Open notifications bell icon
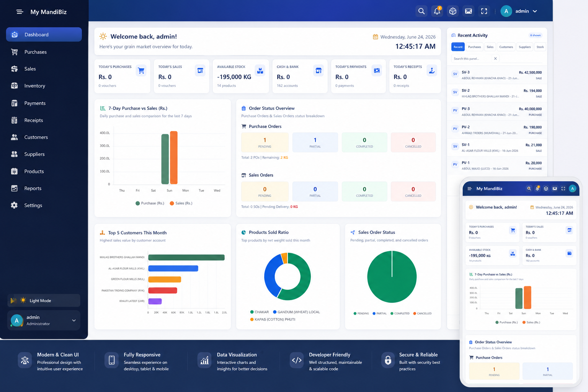Screen dimensions: 588x392 point(437,11)
